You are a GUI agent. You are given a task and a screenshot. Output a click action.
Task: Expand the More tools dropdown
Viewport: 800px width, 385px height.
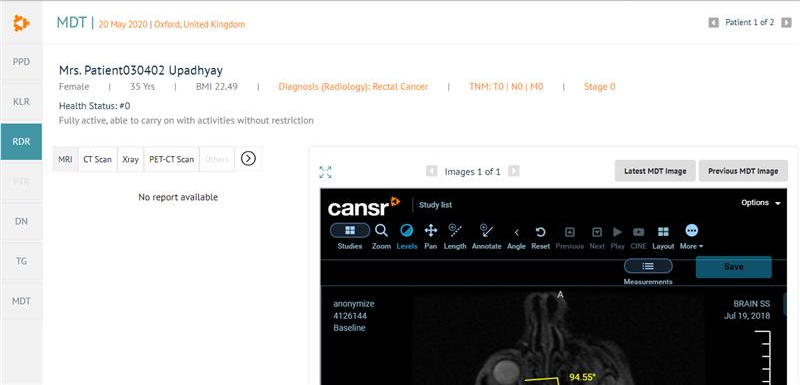pyautogui.click(x=691, y=237)
